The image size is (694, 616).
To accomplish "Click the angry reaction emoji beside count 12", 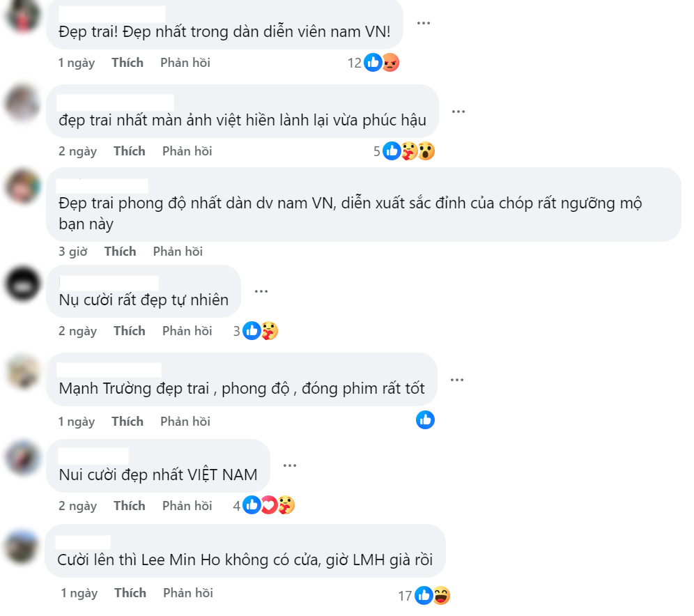I will tap(391, 62).
